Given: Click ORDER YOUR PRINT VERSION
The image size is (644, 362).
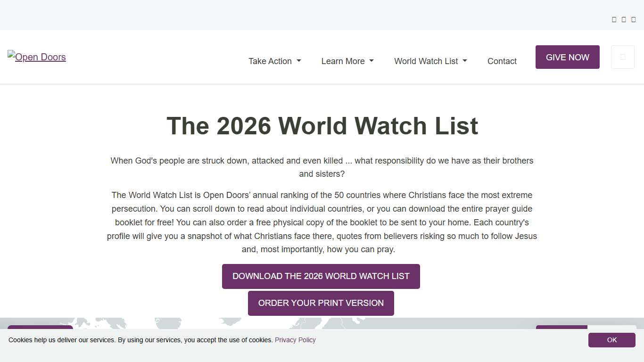Looking at the screenshot, I should (321, 303).
